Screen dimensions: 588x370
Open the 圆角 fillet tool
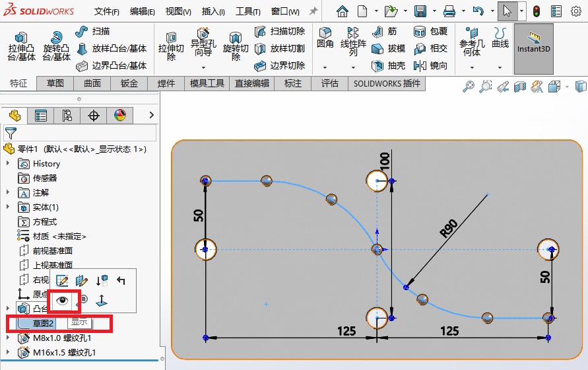[325, 38]
